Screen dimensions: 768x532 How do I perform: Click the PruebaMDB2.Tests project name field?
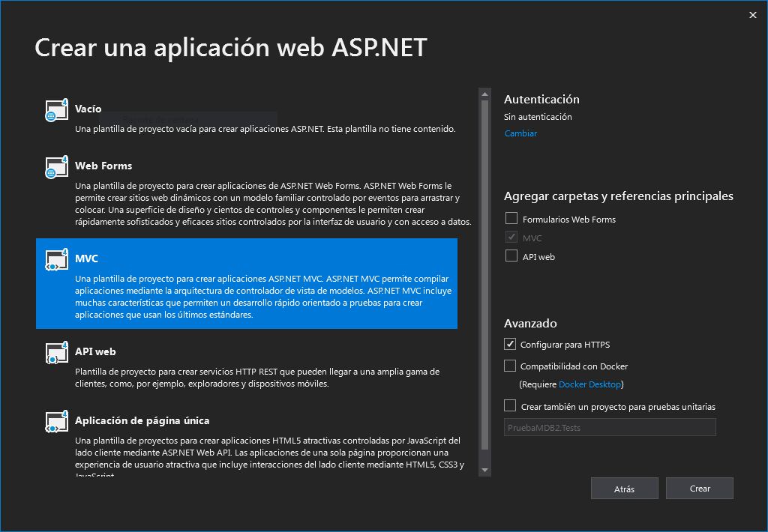(610, 427)
